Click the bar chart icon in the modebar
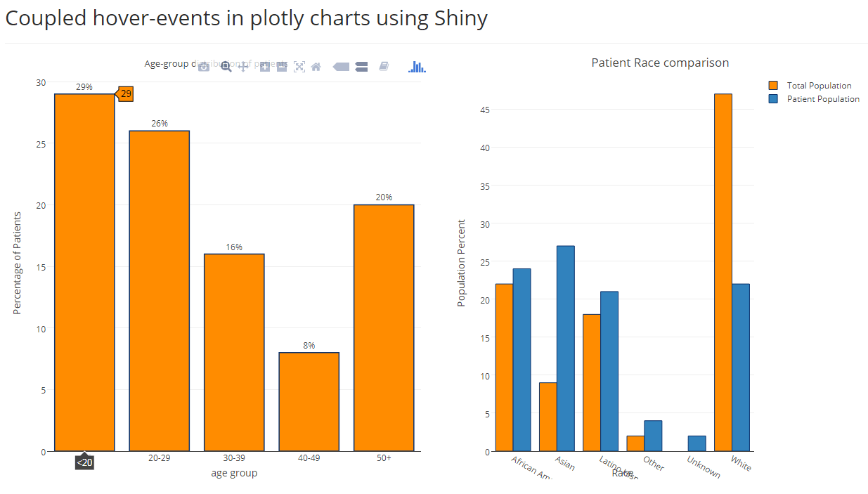The height and width of the screenshot is (494, 868). (x=417, y=66)
